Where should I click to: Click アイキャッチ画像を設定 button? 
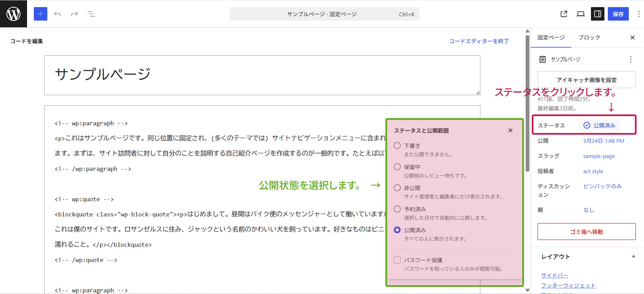click(587, 80)
